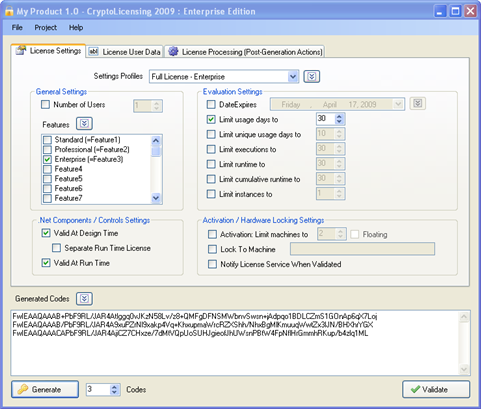The image size is (481, 409).
Task: Open the Project menu
Action: point(46,28)
